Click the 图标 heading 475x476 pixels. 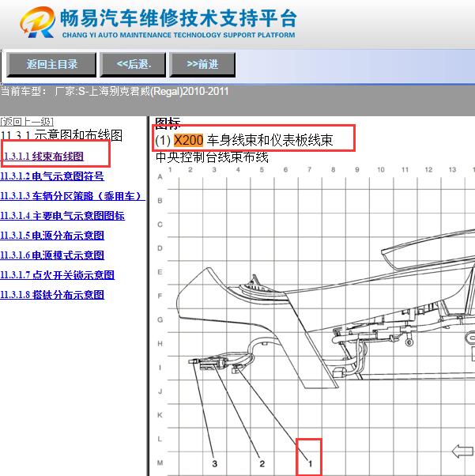point(168,123)
